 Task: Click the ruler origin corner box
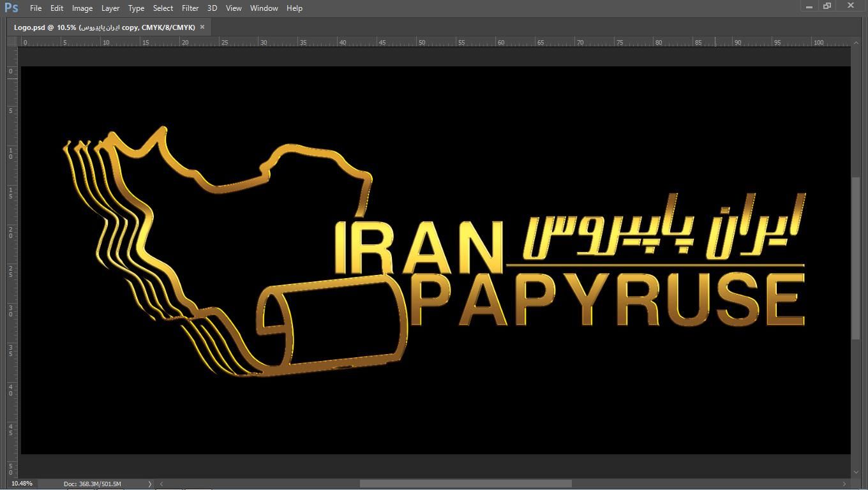12,41
